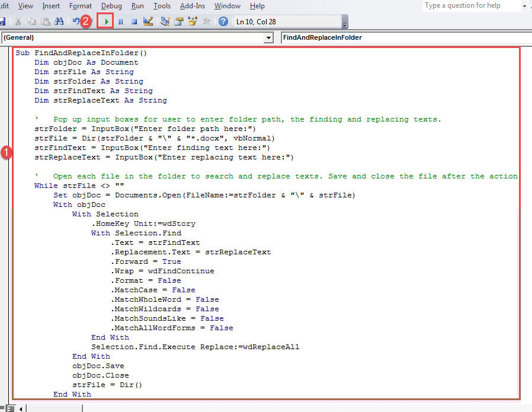532x412 pixels.
Task: Open the Debug menu
Action: (111, 6)
